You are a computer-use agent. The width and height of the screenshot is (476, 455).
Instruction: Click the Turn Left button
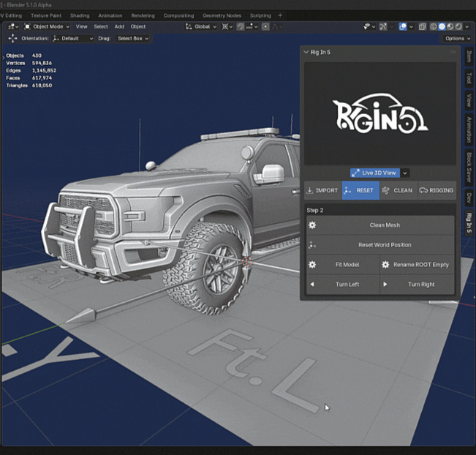point(343,285)
